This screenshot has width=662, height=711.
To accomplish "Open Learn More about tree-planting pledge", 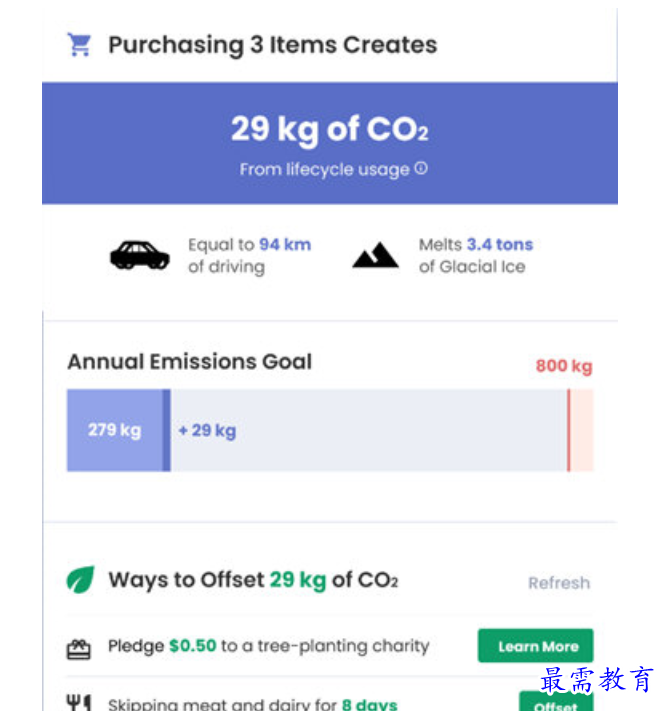I will [x=535, y=646].
